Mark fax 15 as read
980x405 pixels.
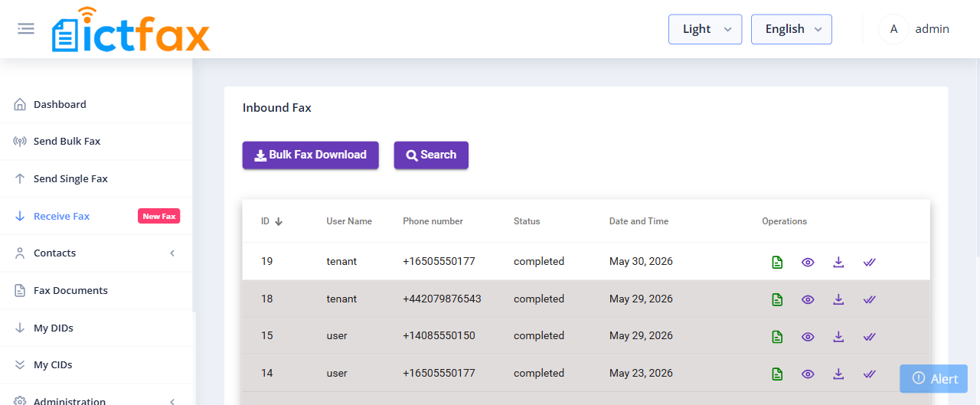point(869,336)
